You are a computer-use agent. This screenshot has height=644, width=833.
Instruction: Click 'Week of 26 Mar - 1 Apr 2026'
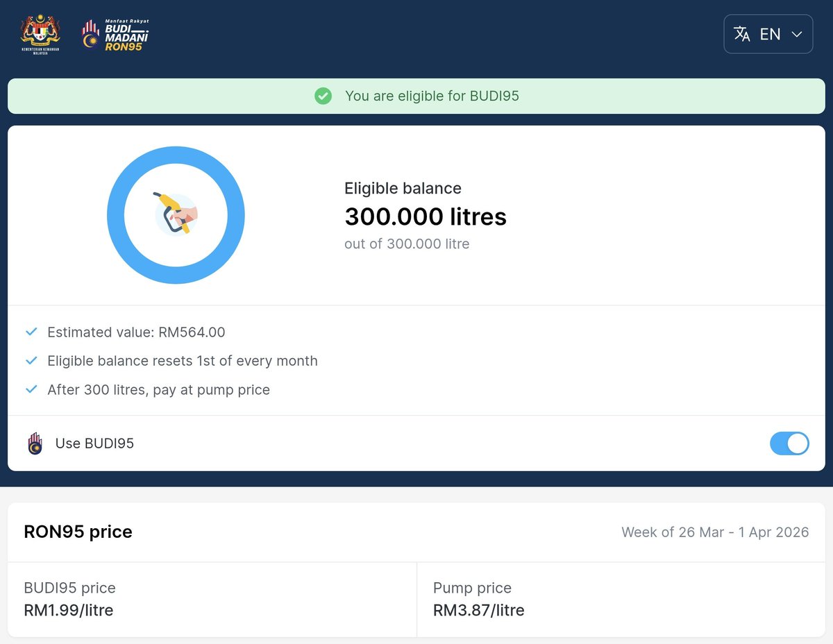click(715, 532)
